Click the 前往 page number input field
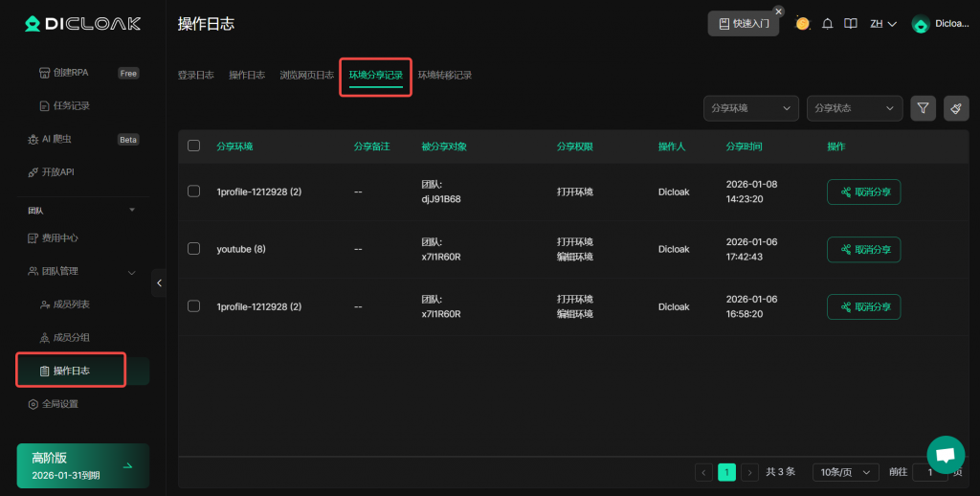Viewport: 980px width, 496px height. tap(929, 472)
